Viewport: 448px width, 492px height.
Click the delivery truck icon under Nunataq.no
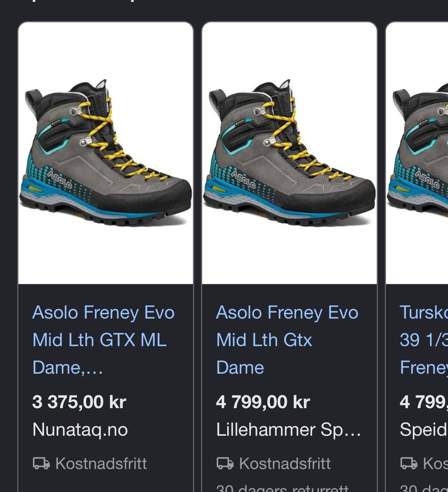tap(41, 464)
